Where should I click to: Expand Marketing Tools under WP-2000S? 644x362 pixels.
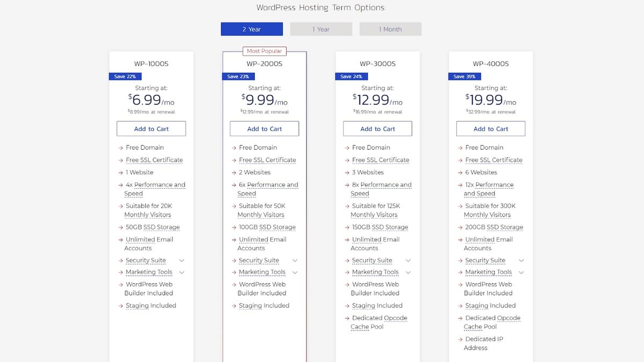[x=294, y=272]
